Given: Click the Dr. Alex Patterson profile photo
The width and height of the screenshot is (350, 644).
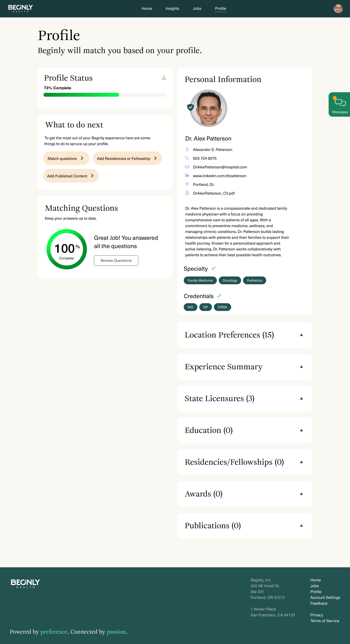Looking at the screenshot, I should coord(209,108).
